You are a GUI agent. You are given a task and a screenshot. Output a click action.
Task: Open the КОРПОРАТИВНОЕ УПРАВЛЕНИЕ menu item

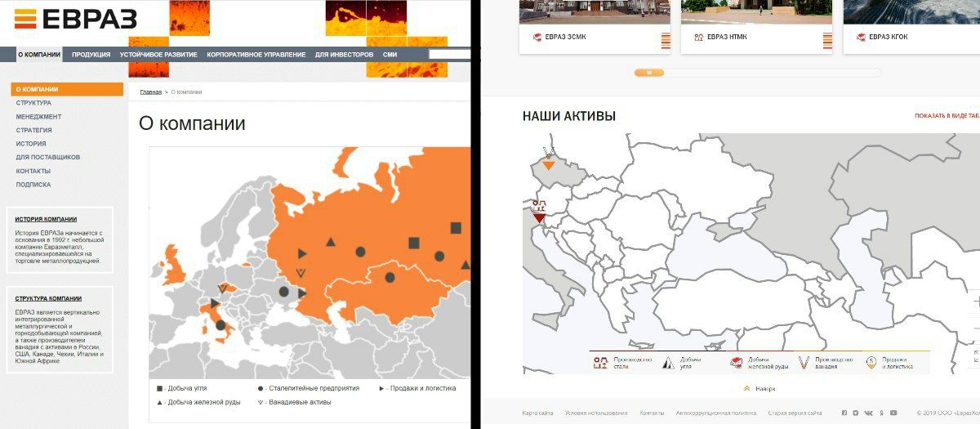(x=256, y=55)
